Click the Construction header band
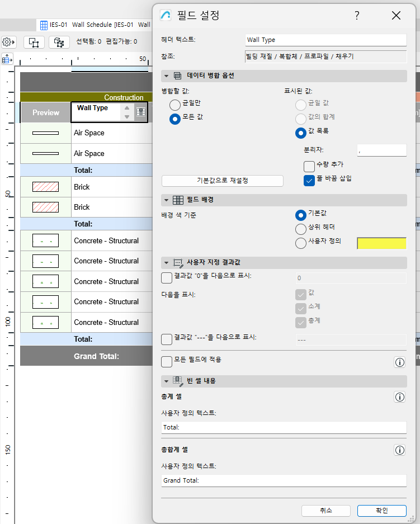 pyautogui.click(x=87, y=97)
